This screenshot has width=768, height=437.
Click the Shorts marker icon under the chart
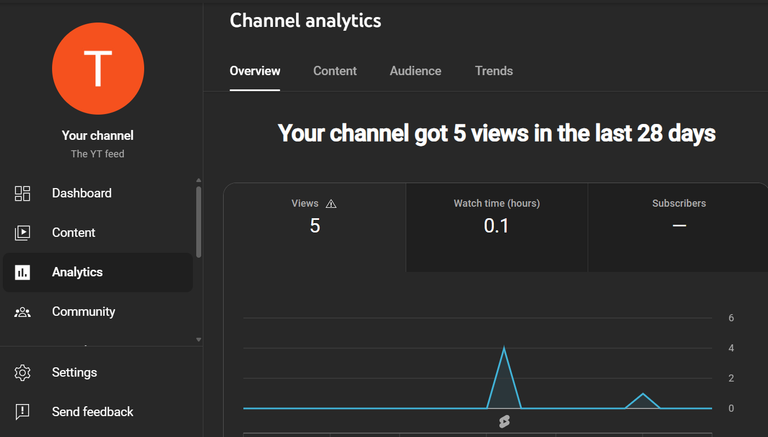tap(504, 421)
